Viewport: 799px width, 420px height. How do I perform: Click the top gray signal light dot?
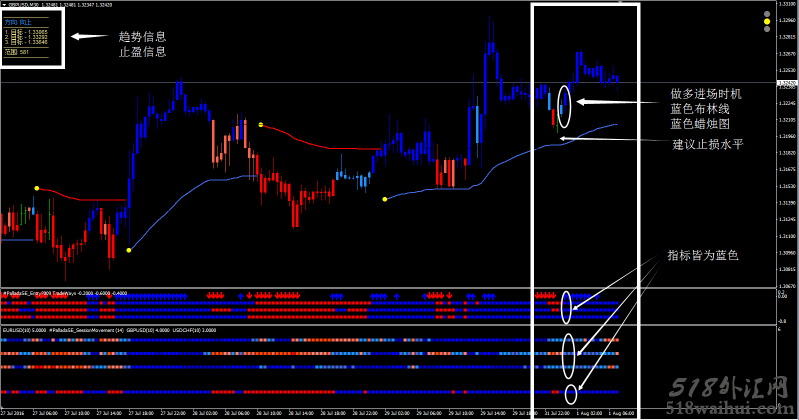767,14
